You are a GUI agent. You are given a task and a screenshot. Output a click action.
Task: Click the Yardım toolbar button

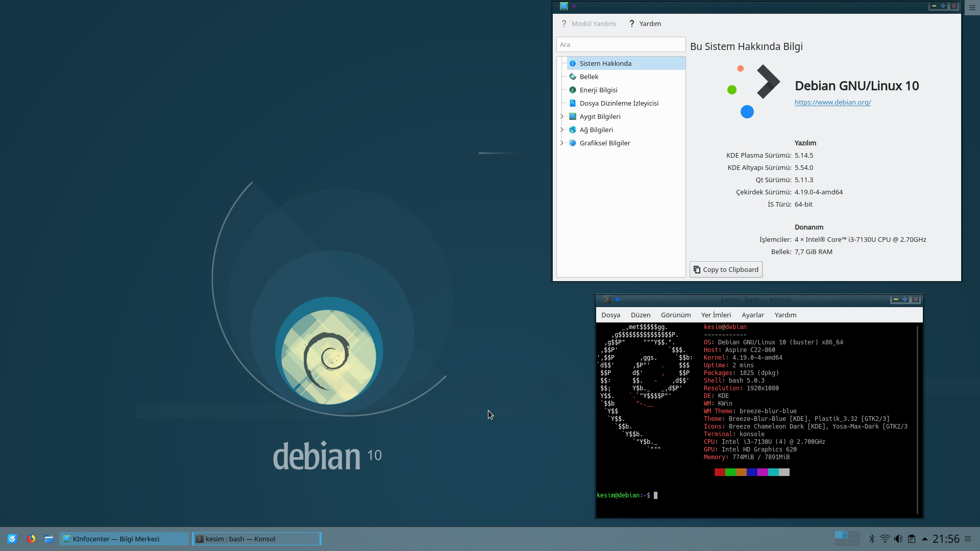pyautogui.click(x=645, y=23)
